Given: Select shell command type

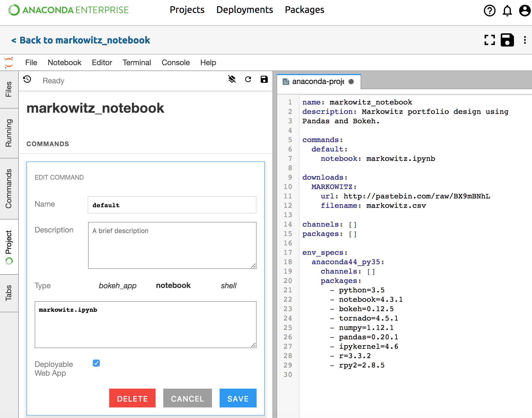Looking at the screenshot, I should (229, 286).
